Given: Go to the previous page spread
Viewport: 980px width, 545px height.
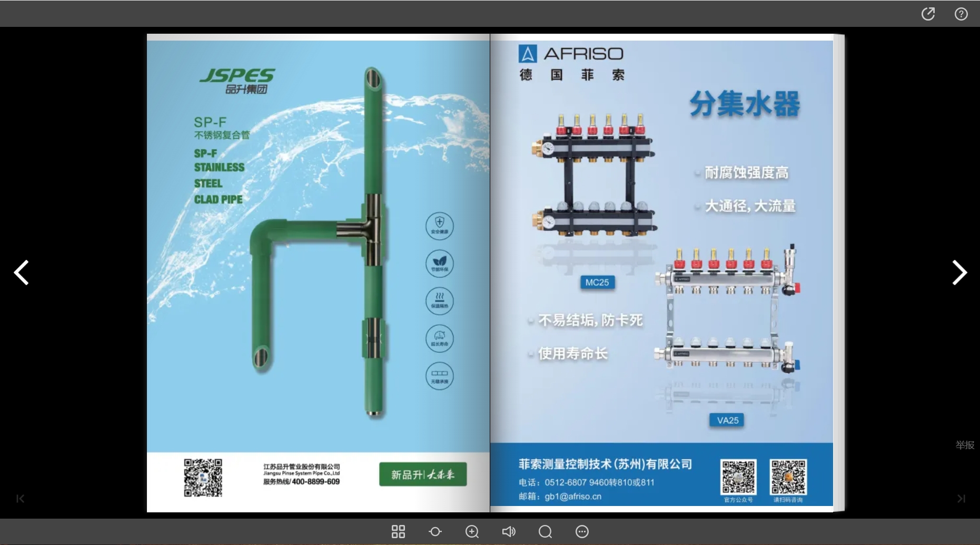Looking at the screenshot, I should click(x=21, y=272).
